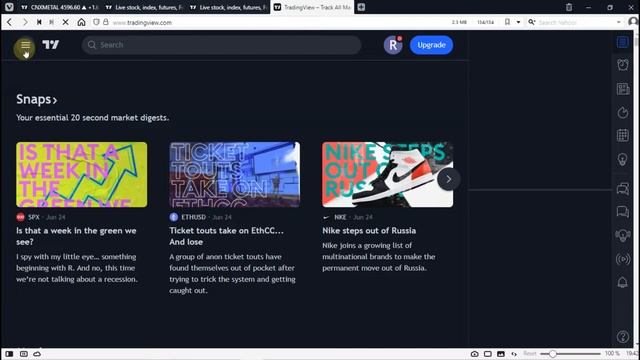Switch to second Live stock index tab
This screenshot has width=640, height=360.
click(144, 7)
